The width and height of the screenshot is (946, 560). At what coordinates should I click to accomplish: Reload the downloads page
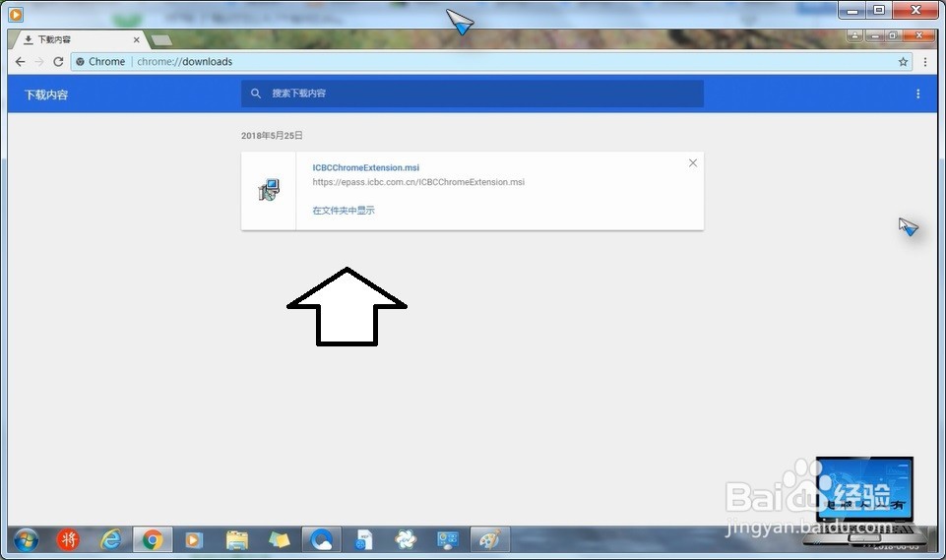(x=58, y=62)
